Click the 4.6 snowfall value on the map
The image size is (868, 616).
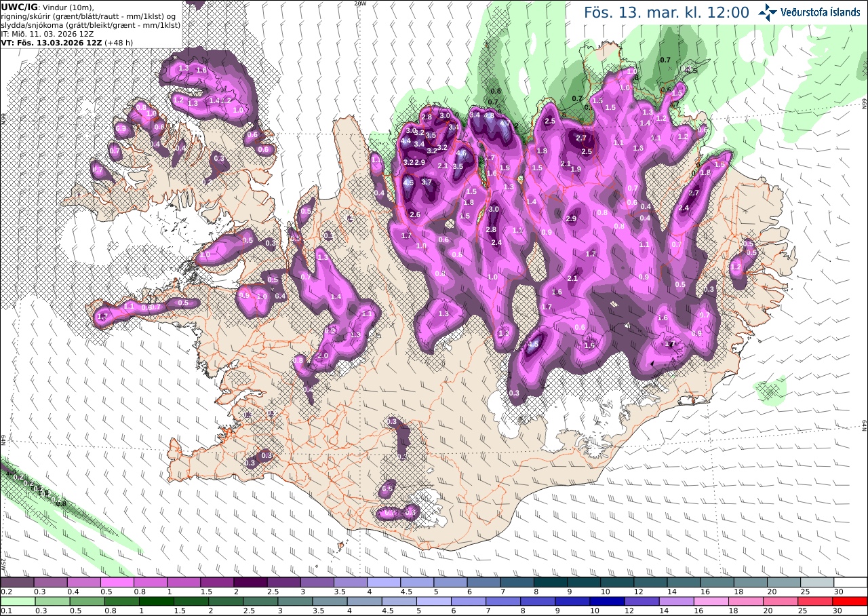pyautogui.click(x=461, y=153)
